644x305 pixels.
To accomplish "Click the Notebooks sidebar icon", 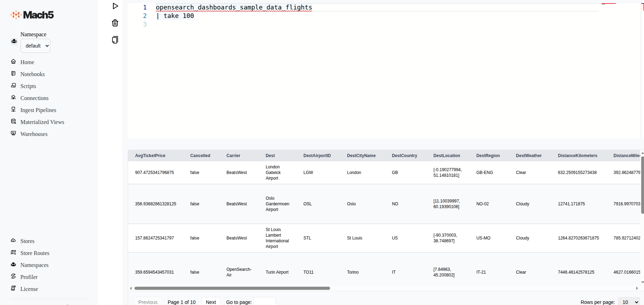I will (x=13, y=74).
